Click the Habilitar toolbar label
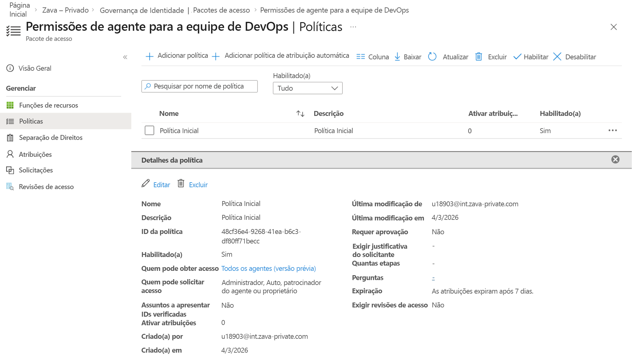The height and width of the screenshot is (364, 632). (536, 57)
